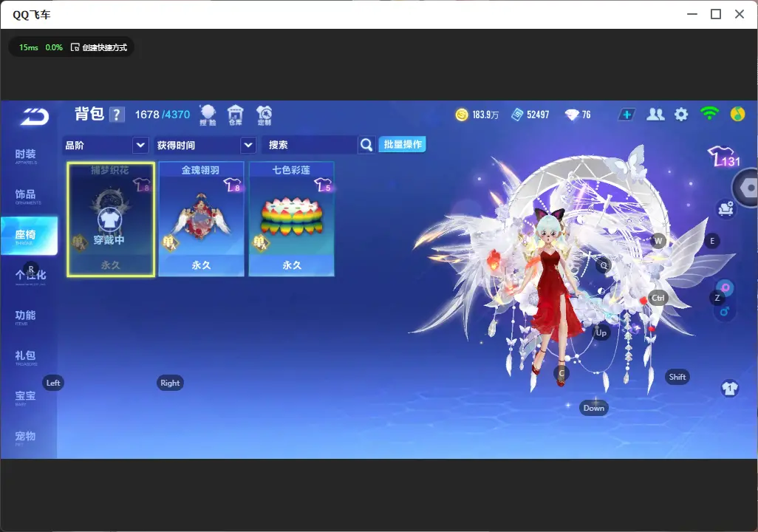Click the Ctrl key overlay button
This screenshot has width=758, height=532.
[x=658, y=298]
